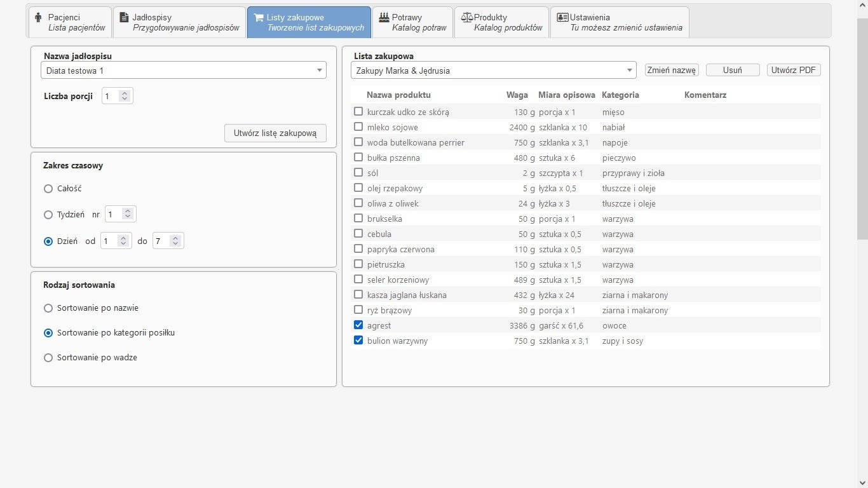Click the Tydzień nr stepper arrows

pyautogui.click(x=128, y=214)
